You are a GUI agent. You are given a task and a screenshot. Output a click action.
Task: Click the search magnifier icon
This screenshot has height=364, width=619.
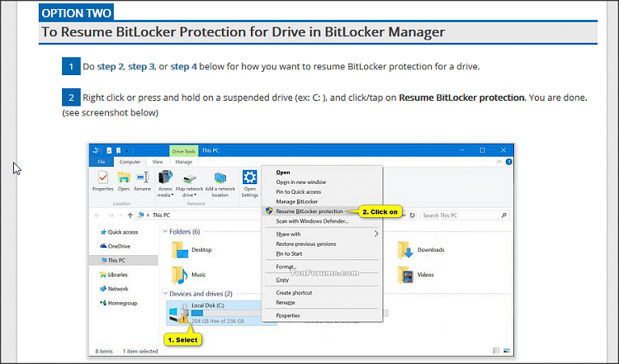tap(503, 215)
